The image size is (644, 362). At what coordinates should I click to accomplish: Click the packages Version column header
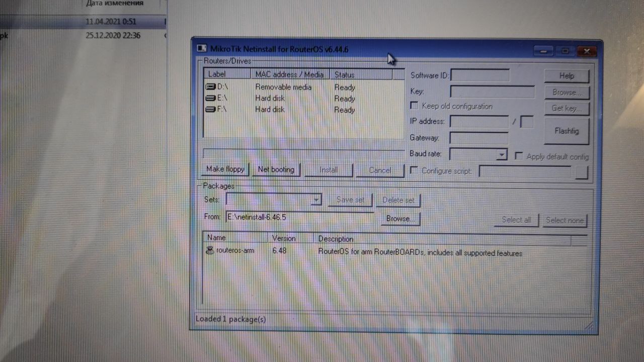[291, 238]
